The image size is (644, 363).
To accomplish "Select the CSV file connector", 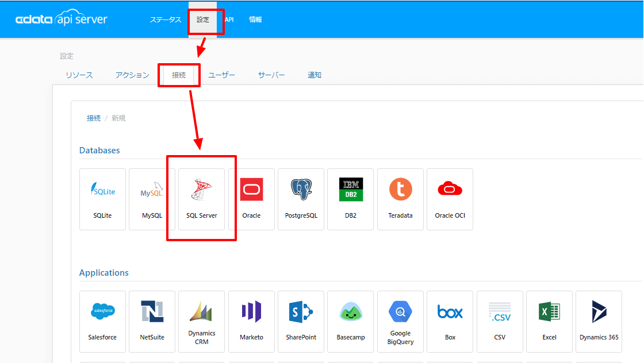I will click(x=500, y=322).
